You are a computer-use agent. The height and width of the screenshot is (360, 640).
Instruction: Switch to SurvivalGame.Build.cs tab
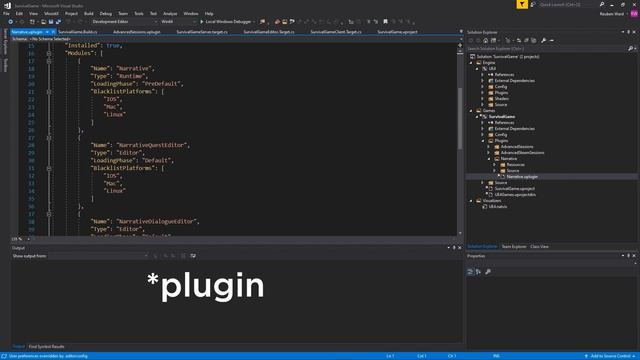tap(78, 32)
